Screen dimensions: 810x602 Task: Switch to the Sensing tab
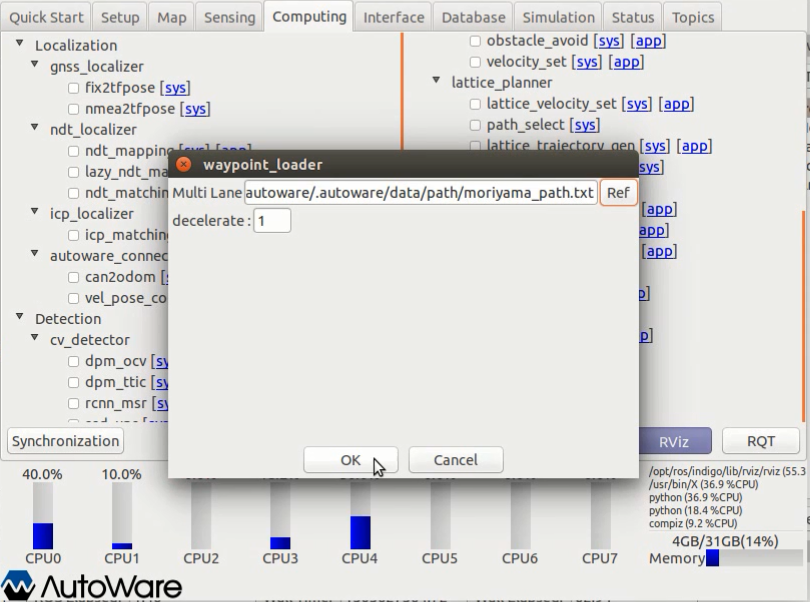[229, 17]
